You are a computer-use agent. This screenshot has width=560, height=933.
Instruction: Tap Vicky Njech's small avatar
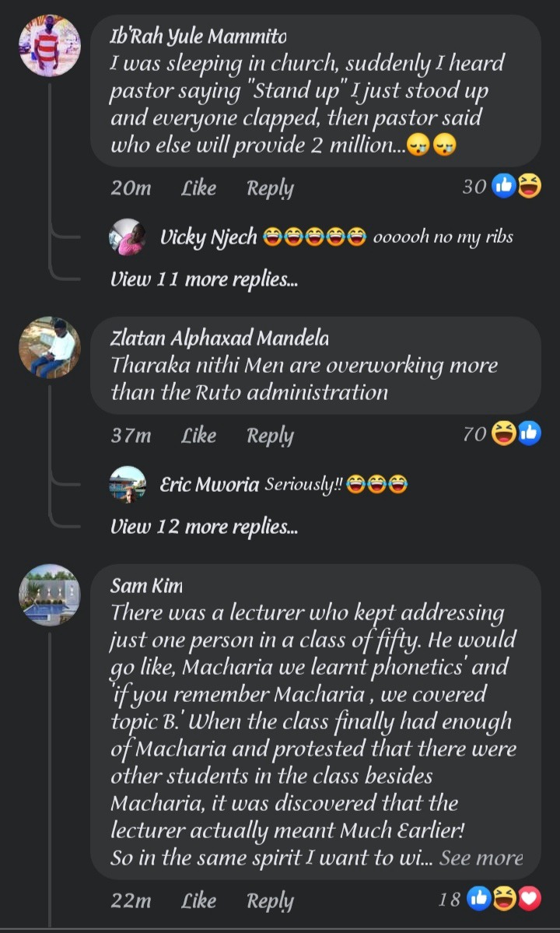pos(128,237)
